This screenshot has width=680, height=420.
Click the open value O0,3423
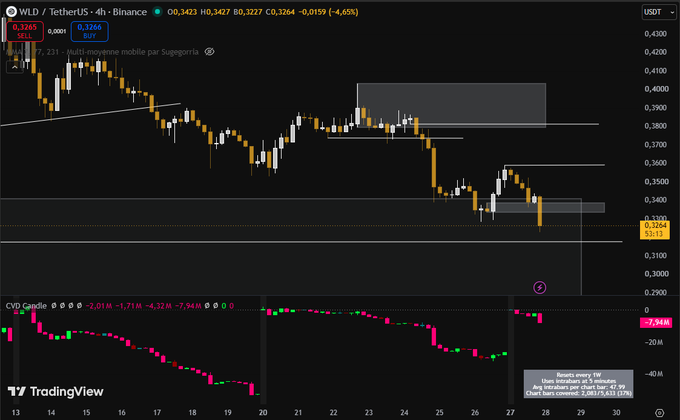[x=182, y=12]
